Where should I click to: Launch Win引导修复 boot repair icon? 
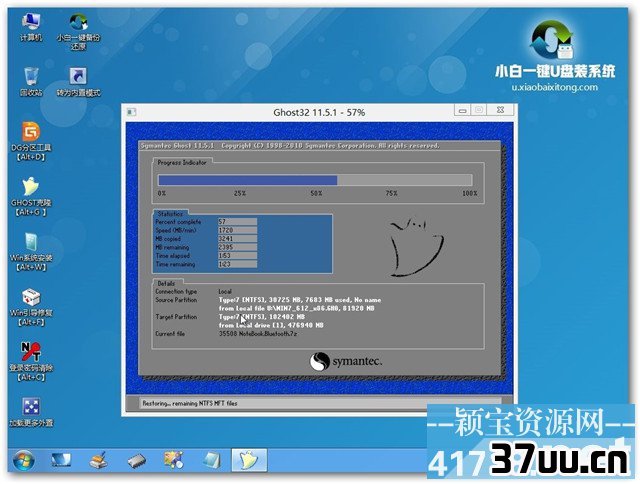pyautogui.click(x=31, y=307)
